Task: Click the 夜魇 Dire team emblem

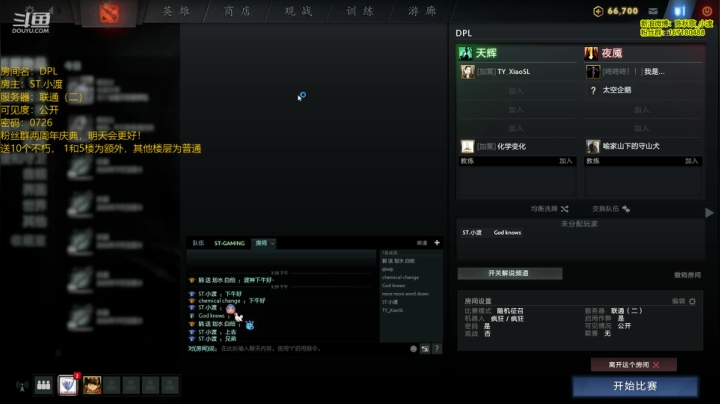Action: (591, 53)
